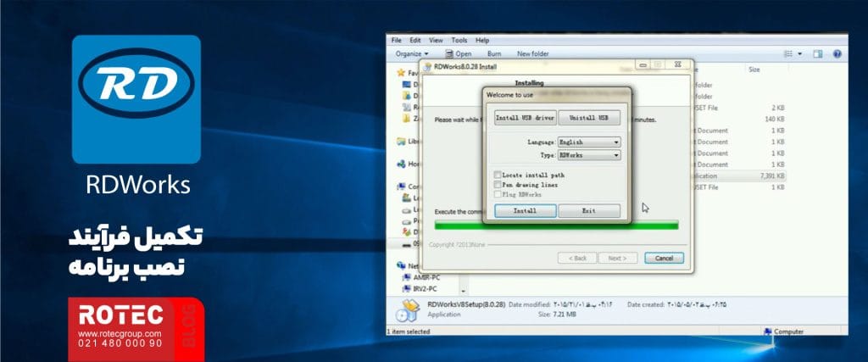Click the green installation progress bar
868x362 pixels.
tap(556, 225)
